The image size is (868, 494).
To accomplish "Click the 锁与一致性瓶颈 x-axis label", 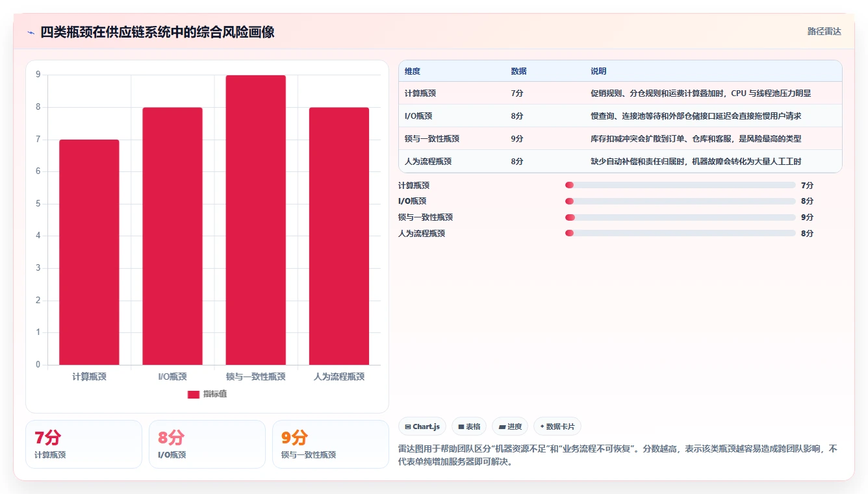I will (x=256, y=377).
